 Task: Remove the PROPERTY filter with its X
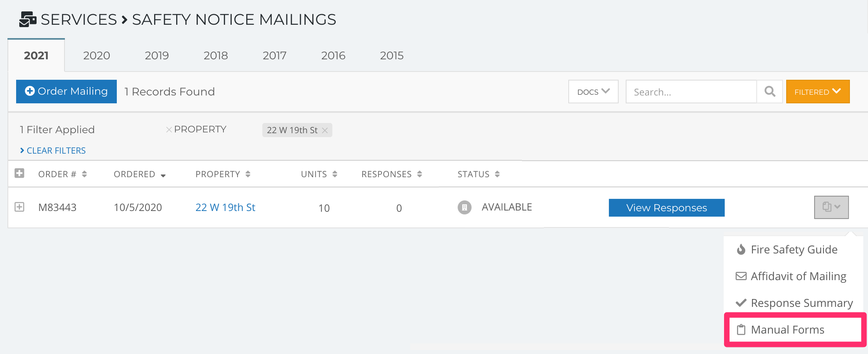point(169,130)
